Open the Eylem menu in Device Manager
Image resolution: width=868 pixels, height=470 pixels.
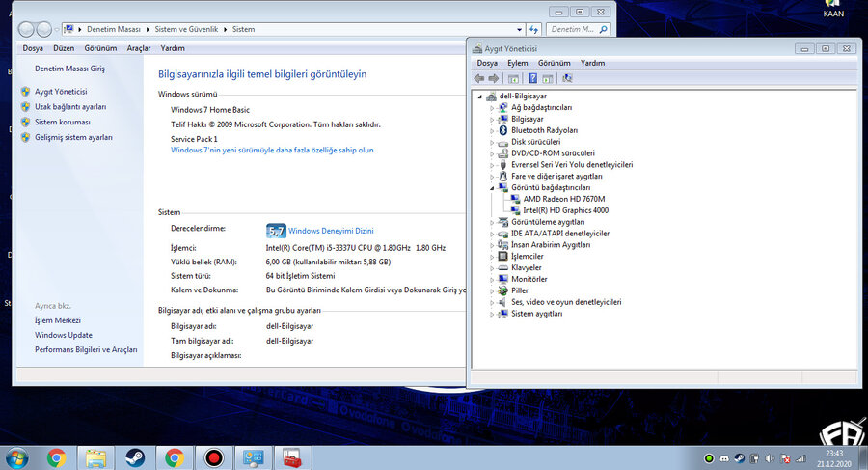[518, 63]
